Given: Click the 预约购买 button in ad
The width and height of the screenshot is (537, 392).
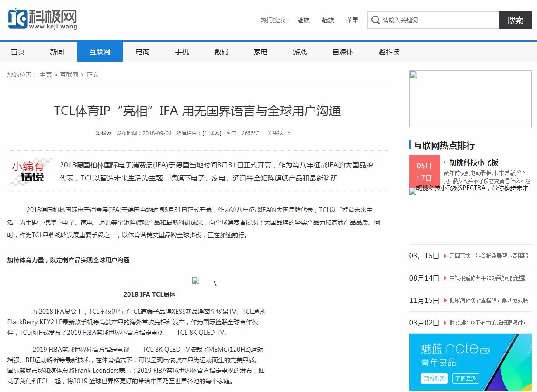Looking at the screenshot, I should click(434, 378).
